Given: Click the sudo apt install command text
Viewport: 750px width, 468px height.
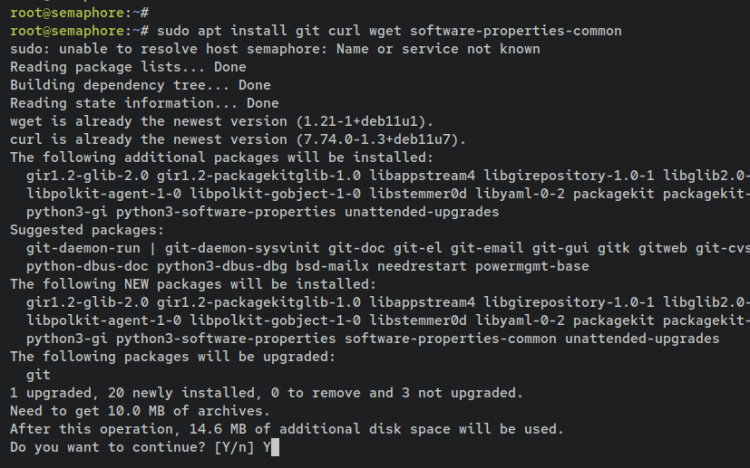Looking at the screenshot, I should [391, 30].
